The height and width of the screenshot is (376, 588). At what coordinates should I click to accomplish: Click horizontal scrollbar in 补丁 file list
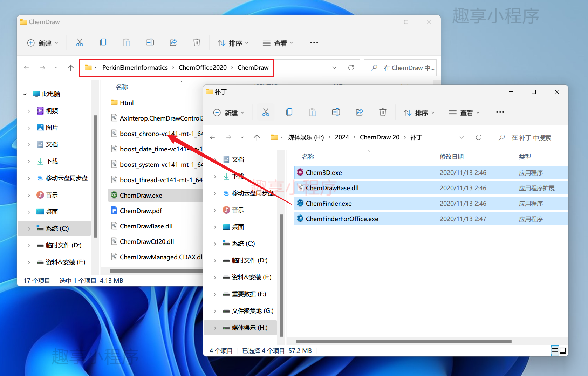tap(403, 341)
